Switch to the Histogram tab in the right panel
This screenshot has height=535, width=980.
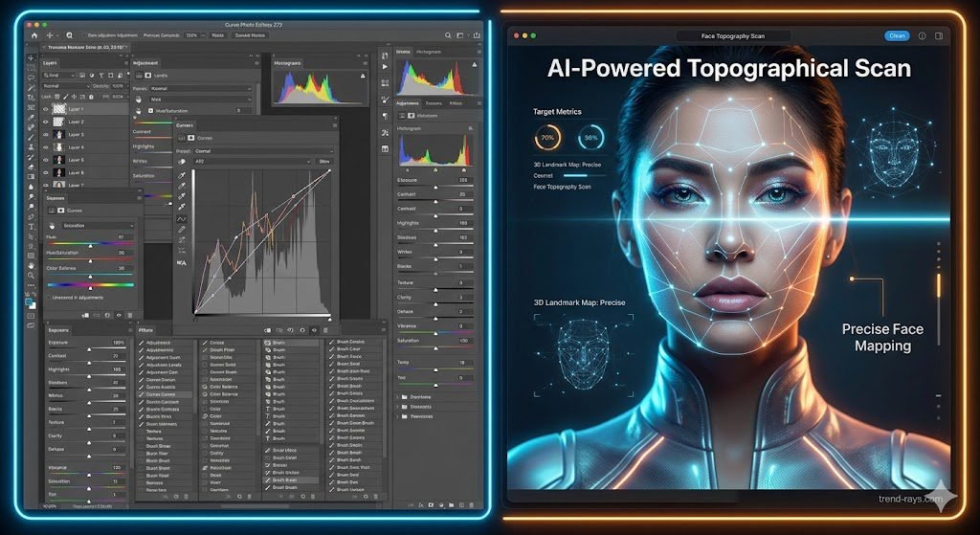pos(429,52)
